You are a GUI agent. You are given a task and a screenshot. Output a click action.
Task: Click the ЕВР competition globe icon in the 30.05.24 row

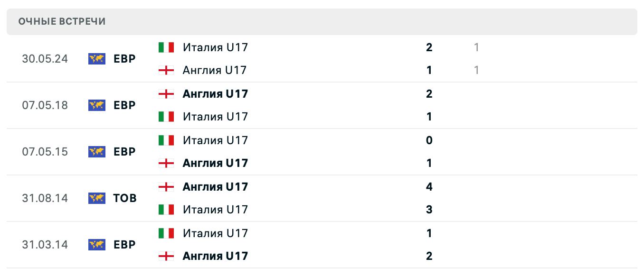point(97,58)
